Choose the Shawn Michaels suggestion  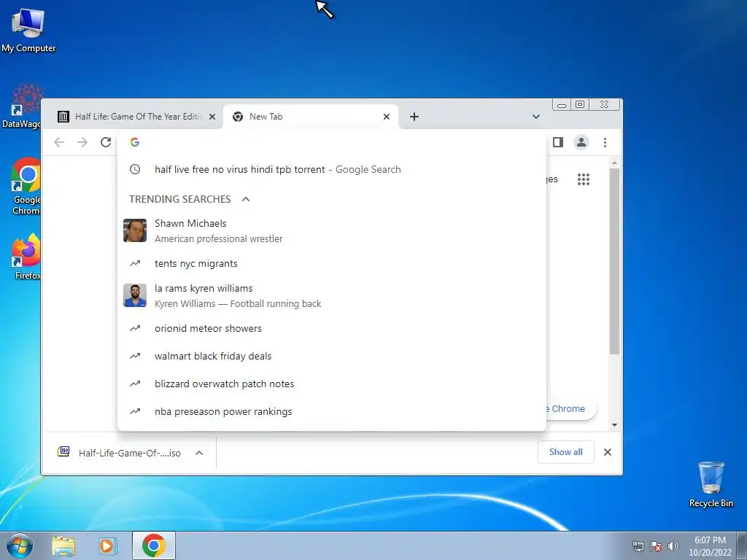[332, 231]
